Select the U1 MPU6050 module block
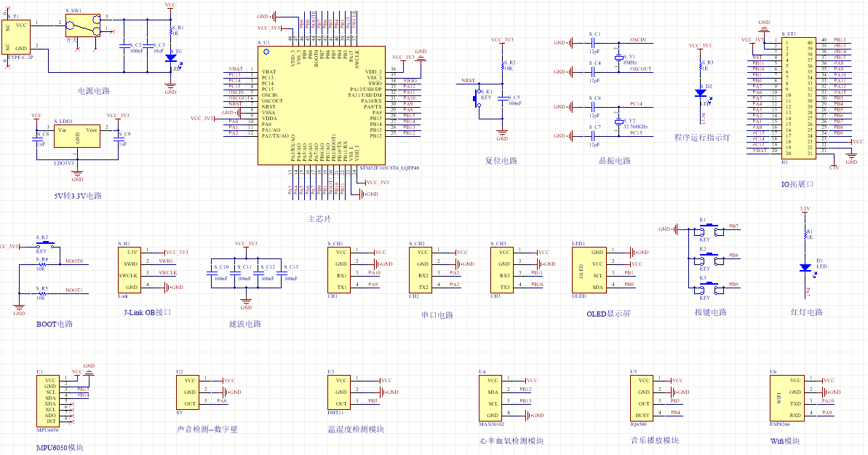Screen dimensions: 868x455 click(x=47, y=401)
